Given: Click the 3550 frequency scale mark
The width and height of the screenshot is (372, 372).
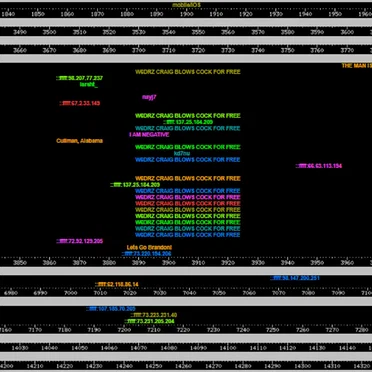Looking at the screenshot, I should 198,32.
